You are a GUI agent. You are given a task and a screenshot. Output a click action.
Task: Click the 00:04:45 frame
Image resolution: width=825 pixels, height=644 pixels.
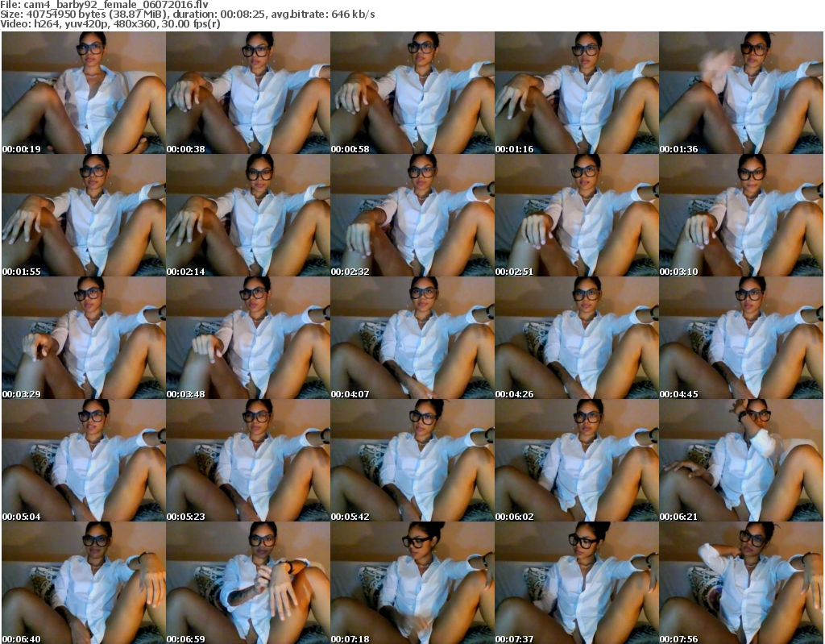tap(740, 338)
